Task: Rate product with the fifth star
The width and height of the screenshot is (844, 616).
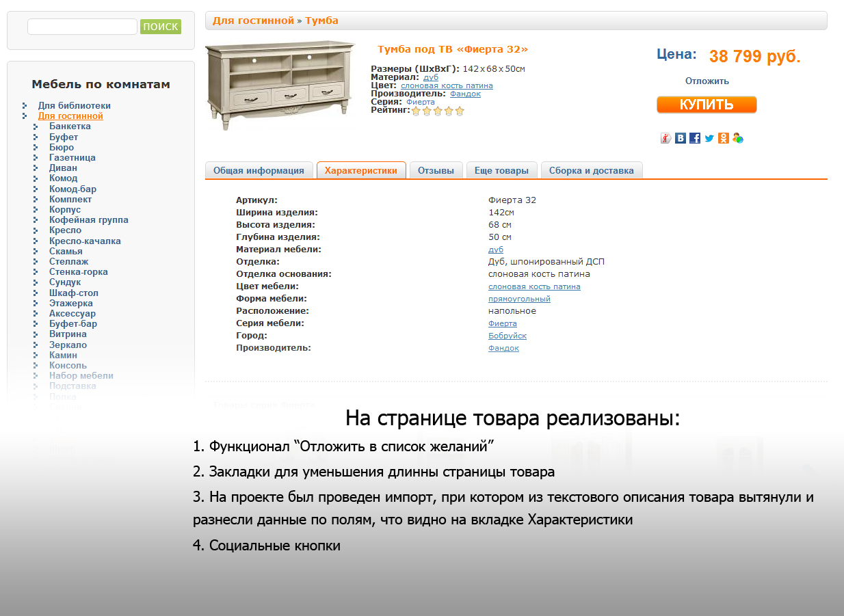Action: click(x=460, y=111)
